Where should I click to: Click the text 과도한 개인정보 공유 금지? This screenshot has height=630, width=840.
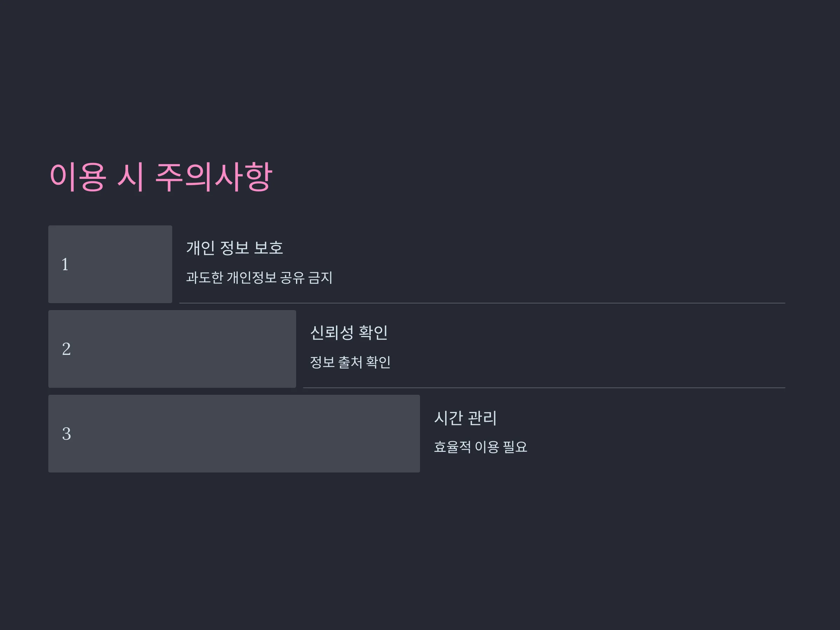(259, 278)
